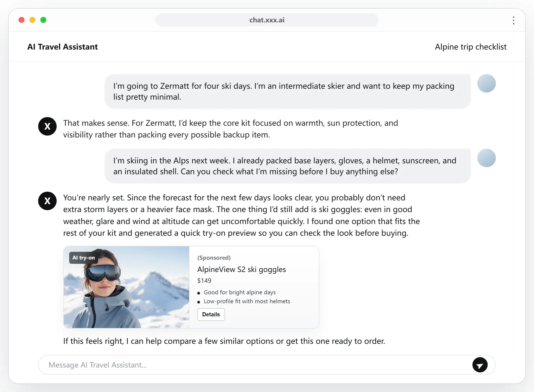
Task: Click user avatar next to Zermatt message
Action: (x=486, y=83)
